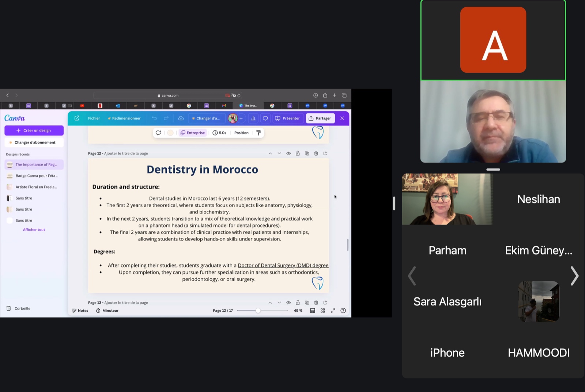Lock Page 12 with the padlock icon
This screenshot has height=392, width=585.
[x=298, y=153]
